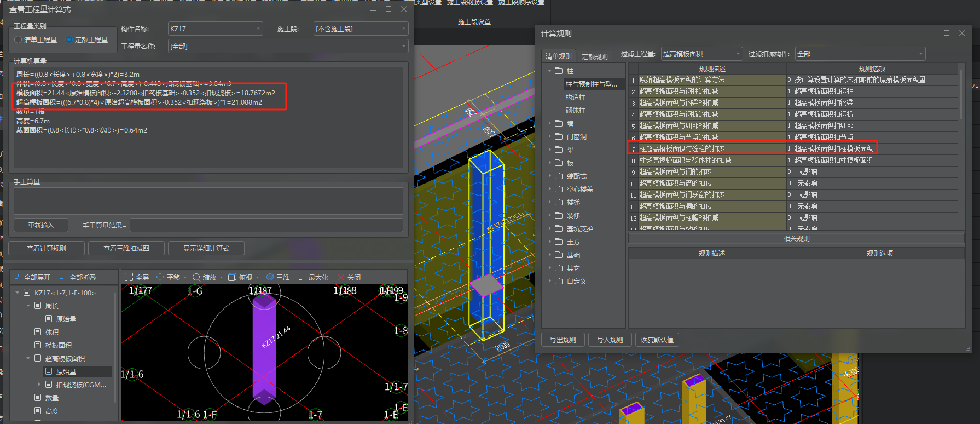
Task: Click the 导入规则 button
Action: tap(610, 340)
